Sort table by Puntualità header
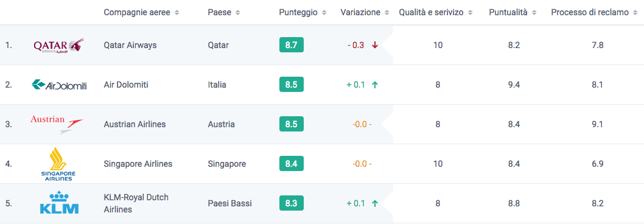Screen dimensions: 644x224 tap(513, 13)
